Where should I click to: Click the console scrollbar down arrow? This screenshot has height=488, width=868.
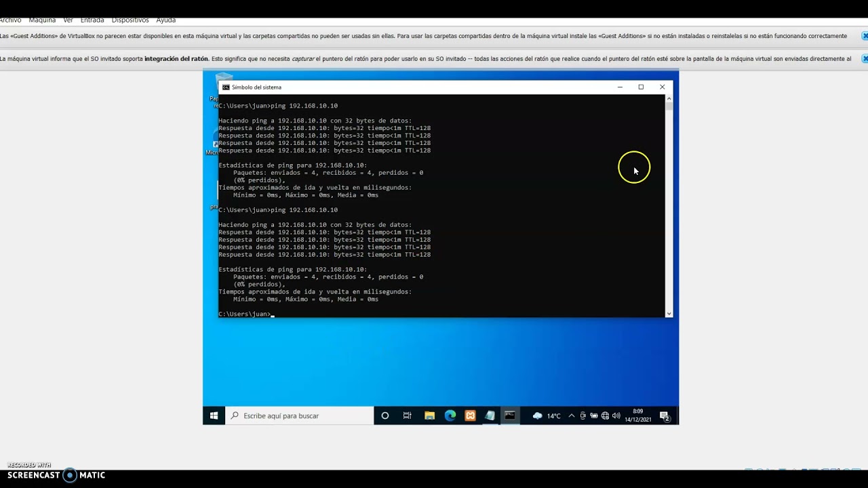coord(669,313)
